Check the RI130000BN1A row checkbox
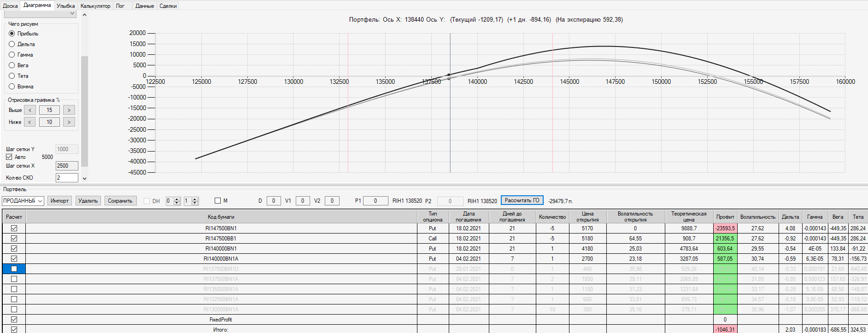 pyautogui.click(x=14, y=310)
